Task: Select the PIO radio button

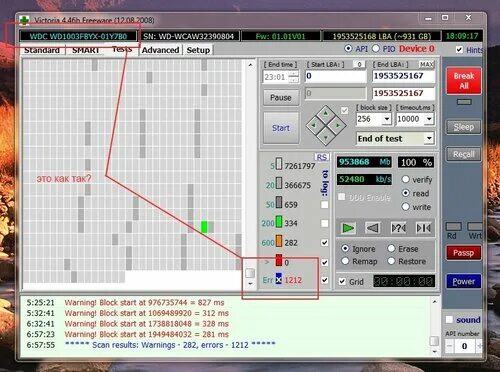Action: pyautogui.click(x=376, y=49)
